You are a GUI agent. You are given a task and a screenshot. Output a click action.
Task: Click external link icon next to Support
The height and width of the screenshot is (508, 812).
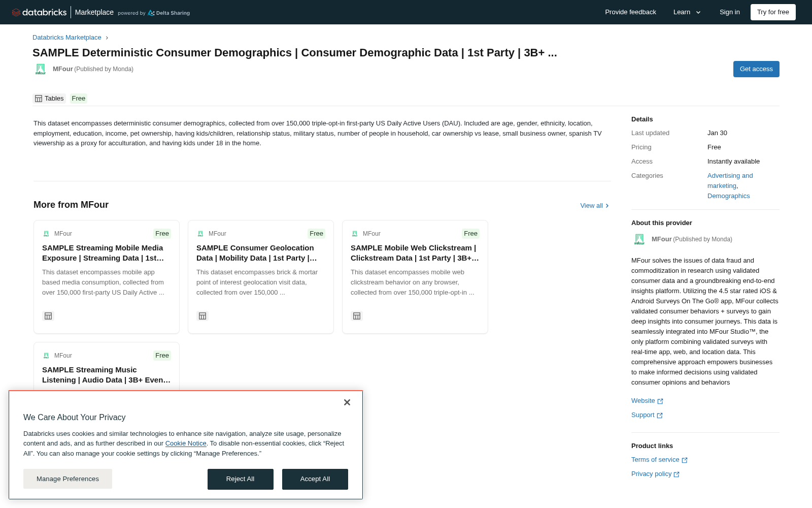pyautogui.click(x=660, y=416)
